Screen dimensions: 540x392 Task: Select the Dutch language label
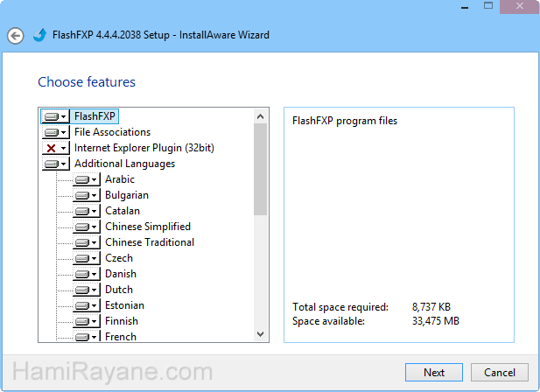click(119, 290)
